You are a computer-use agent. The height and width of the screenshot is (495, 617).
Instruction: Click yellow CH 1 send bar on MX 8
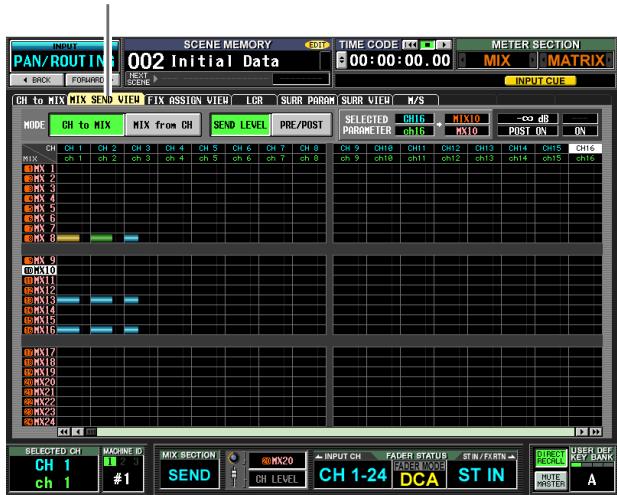click(x=68, y=238)
